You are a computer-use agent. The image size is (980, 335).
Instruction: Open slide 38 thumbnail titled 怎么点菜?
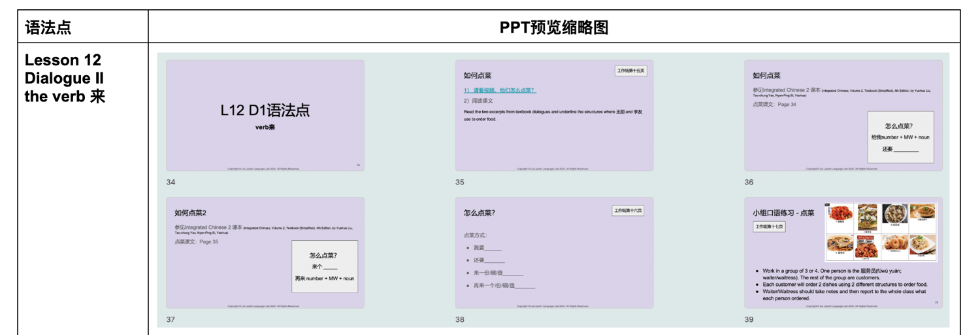pyautogui.click(x=554, y=253)
